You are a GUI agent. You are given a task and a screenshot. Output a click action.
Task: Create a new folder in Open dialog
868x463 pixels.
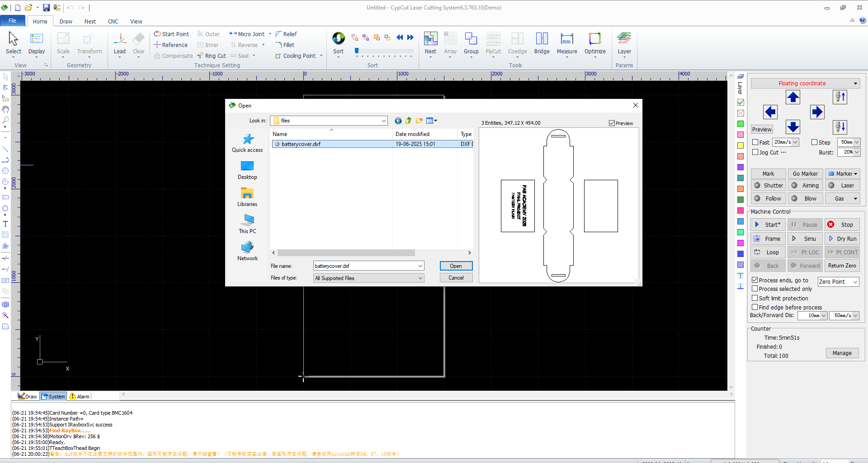click(x=419, y=121)
